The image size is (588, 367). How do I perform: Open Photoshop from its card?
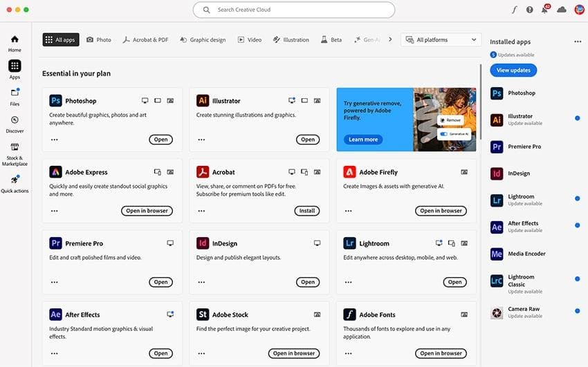pyautogui.click(x=161, y=140)
